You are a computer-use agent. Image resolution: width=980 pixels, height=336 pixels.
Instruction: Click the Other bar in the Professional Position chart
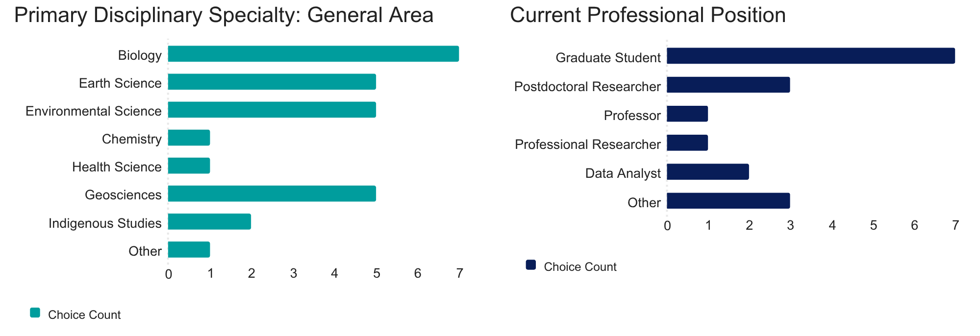tap(729, 201)
